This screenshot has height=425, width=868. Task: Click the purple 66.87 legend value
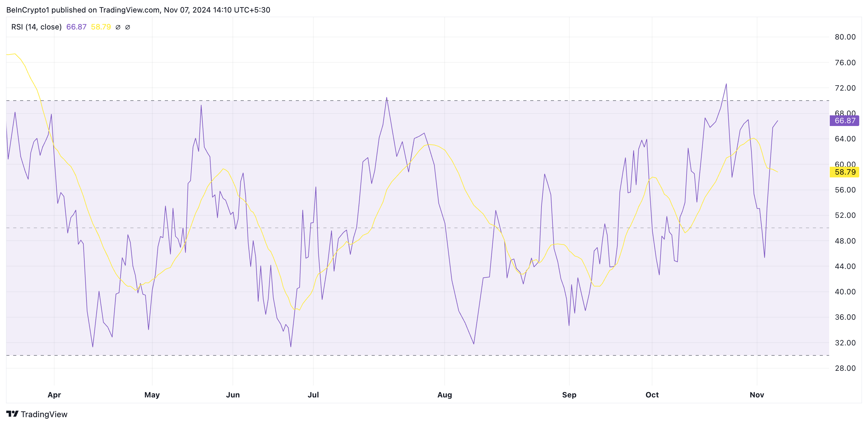(76, 27)
